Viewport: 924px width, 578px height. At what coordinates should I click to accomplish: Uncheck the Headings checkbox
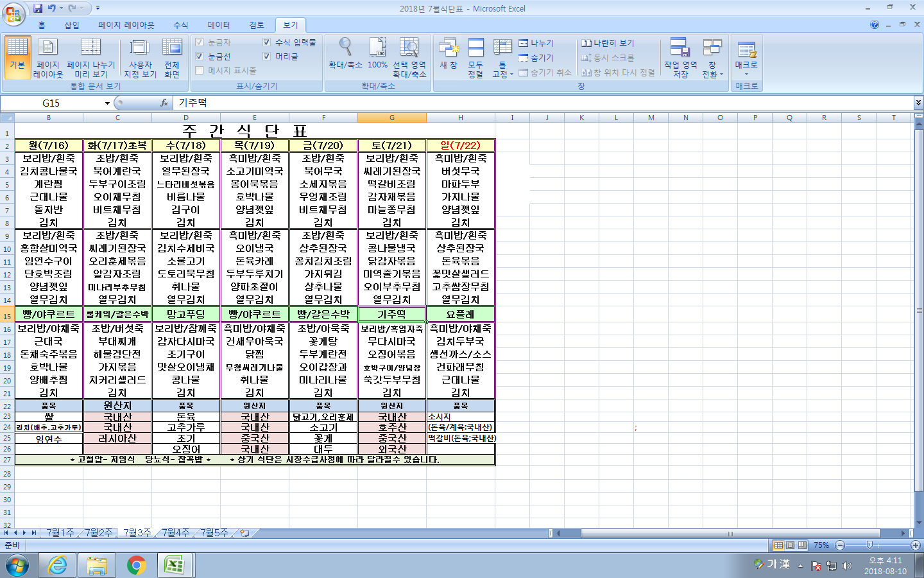(267, 57)
